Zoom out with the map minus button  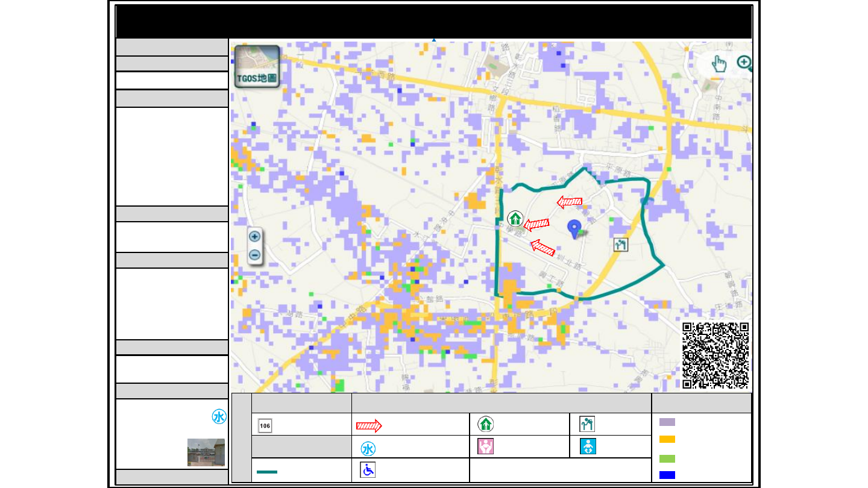tap(254, 255)
